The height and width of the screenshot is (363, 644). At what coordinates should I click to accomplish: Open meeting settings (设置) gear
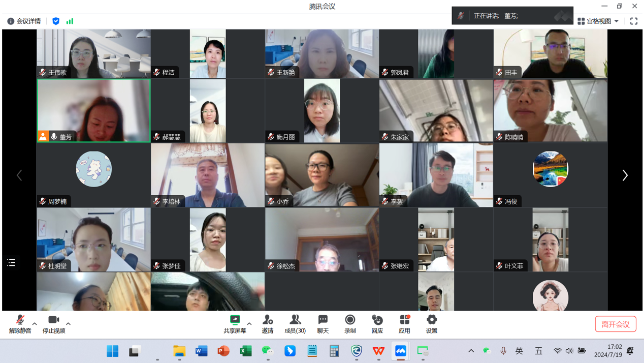coord(431,323)
